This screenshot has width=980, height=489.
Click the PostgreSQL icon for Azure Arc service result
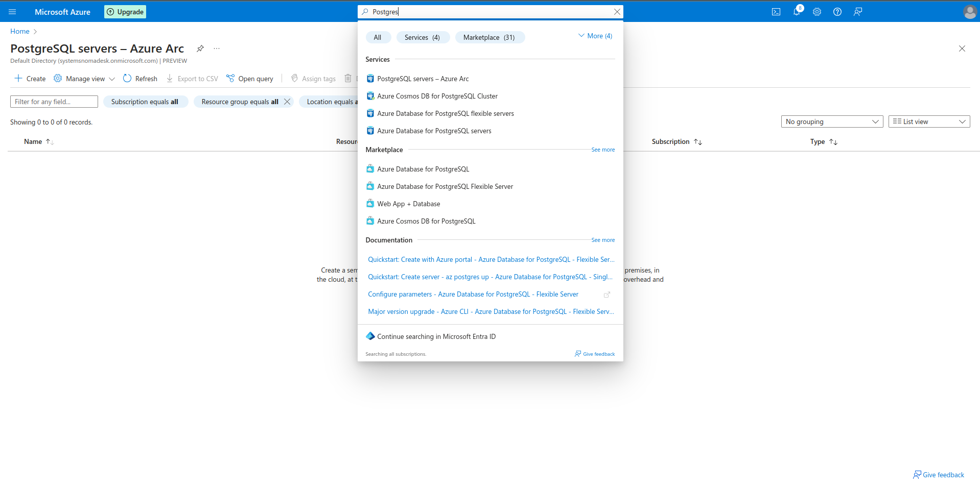pos(370,79)
